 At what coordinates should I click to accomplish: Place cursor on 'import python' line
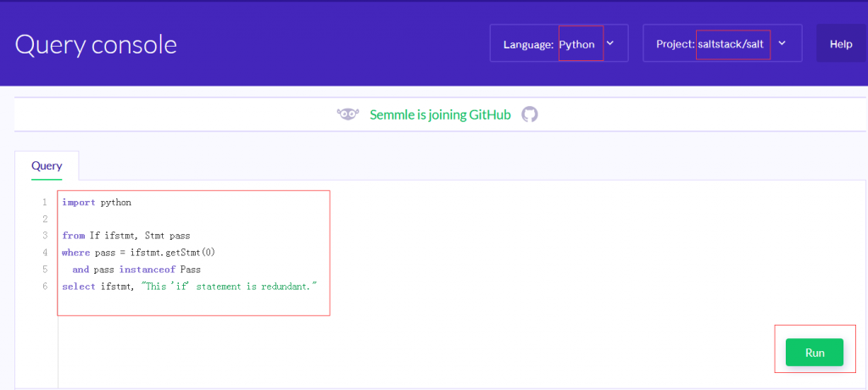click(x=97, y=203)
